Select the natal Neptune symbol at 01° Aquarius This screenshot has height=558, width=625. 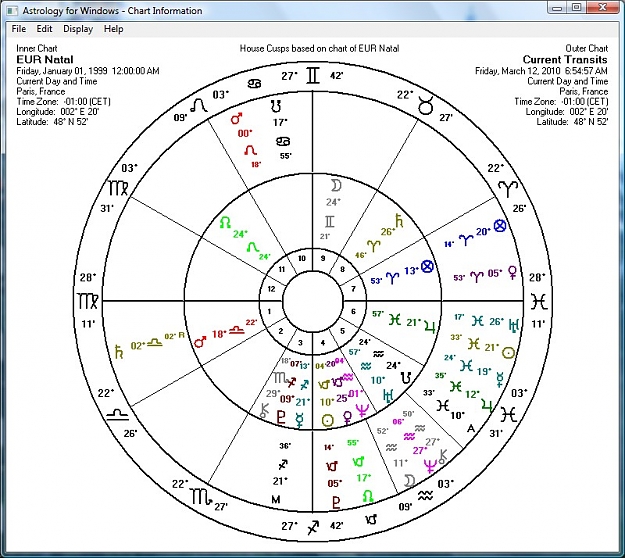coord(362,411)
